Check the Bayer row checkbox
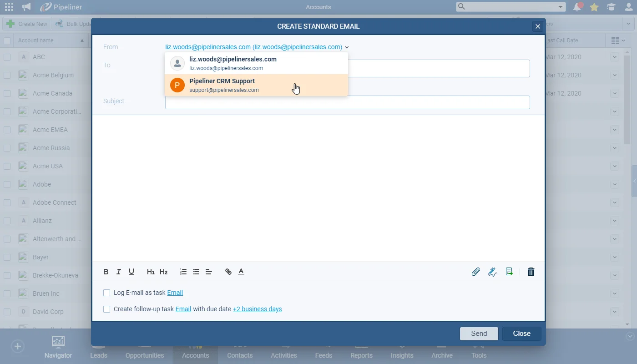Image resolution: width=637 pixels, height=364 pixels. 7,257
